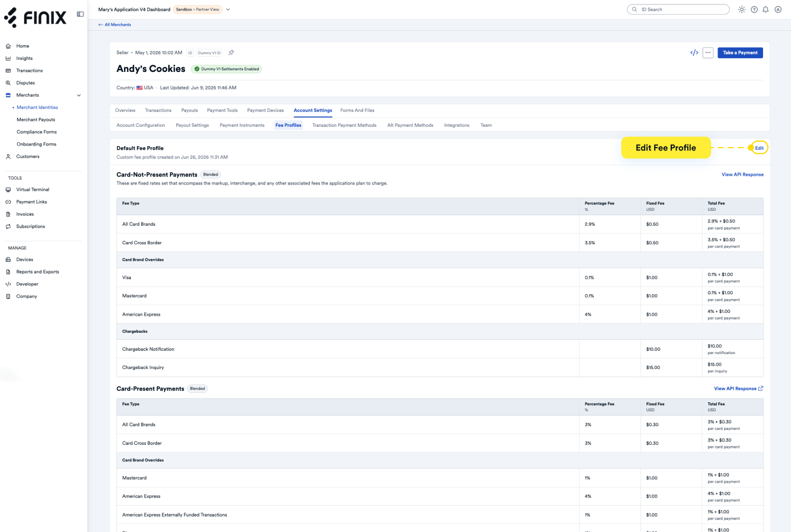Switch to the Payouts tab
Screen dimensions: 791x532
pos(190,110)
